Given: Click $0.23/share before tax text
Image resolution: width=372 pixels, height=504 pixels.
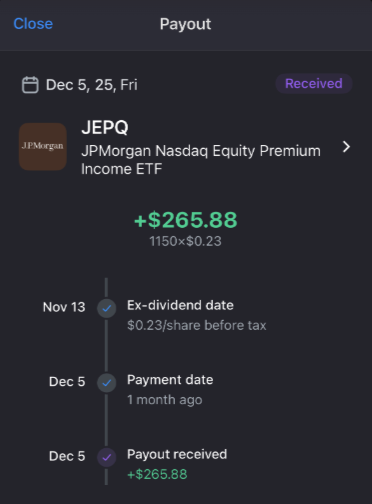Looking at the screenshot, I should pyautogui.click(x=197, y=325).
